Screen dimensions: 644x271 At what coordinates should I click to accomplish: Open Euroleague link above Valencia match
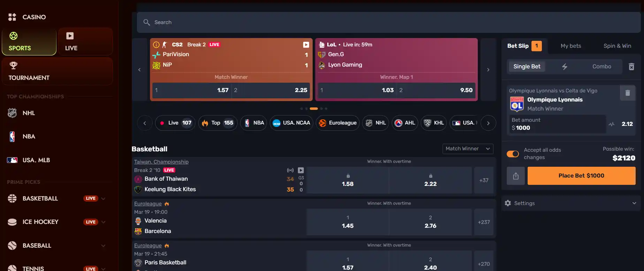(x=148, y=204)
